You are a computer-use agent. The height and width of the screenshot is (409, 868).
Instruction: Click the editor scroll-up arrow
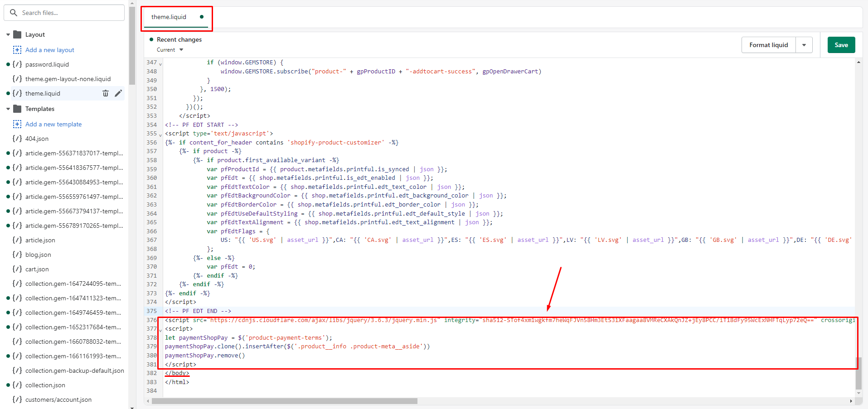(x=858, y=62)
